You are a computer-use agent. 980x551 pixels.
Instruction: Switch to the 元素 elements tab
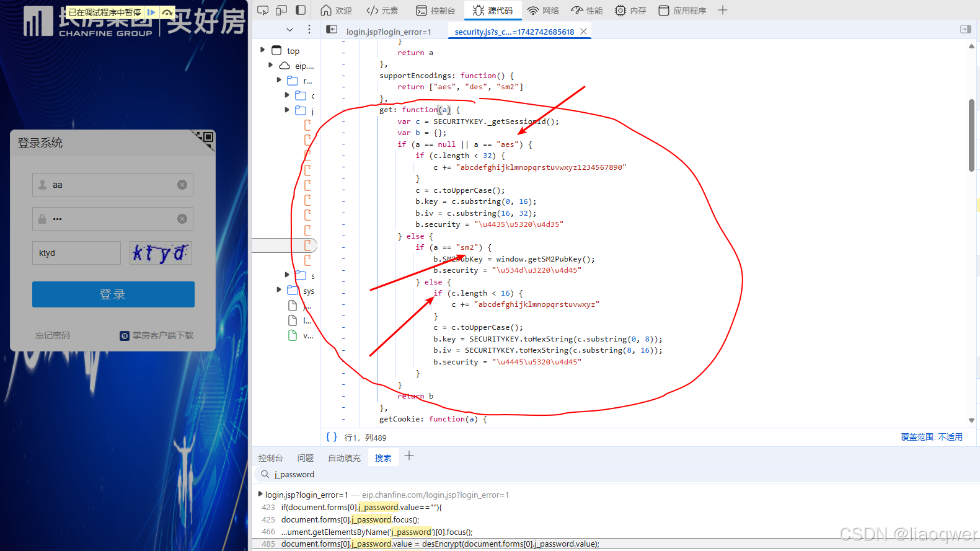pyautogui.click(x=382, y=11)
